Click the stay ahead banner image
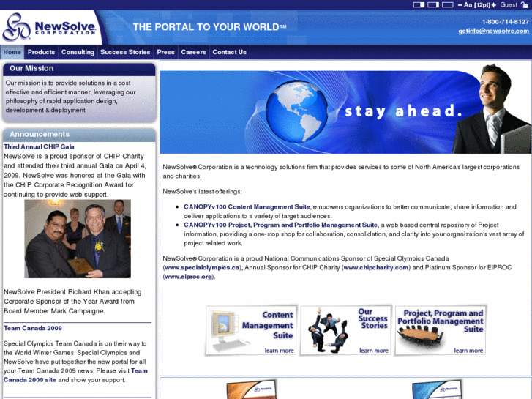532x399 pixels. click(x=345, y=108)
